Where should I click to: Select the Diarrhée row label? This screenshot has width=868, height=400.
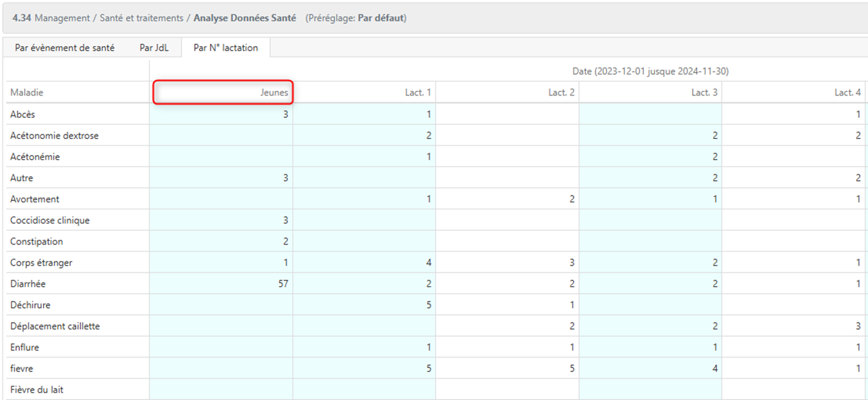point(28,284)
